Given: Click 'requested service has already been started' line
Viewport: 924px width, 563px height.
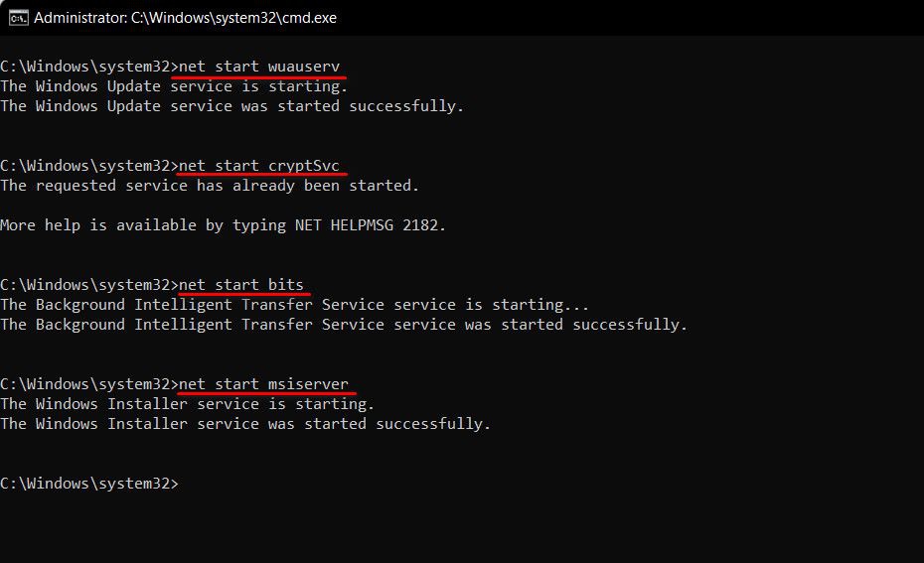Looking at the screenshot, I should [x=210, y=186].
